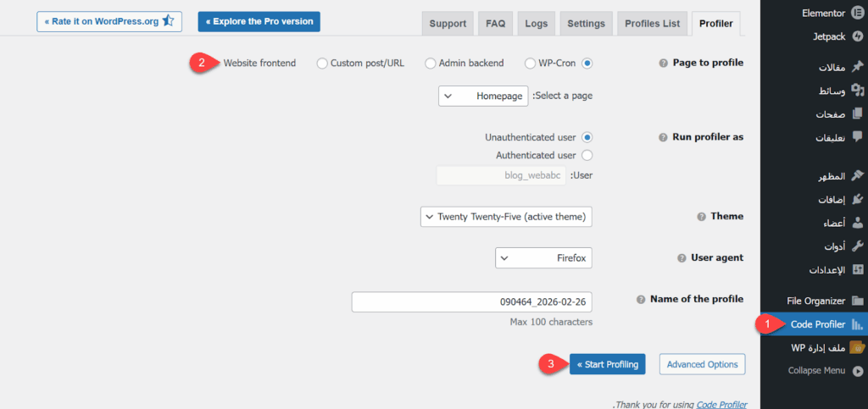Open the Firefox user agent dropdown
Screen dimensions: 868x409
543,258
